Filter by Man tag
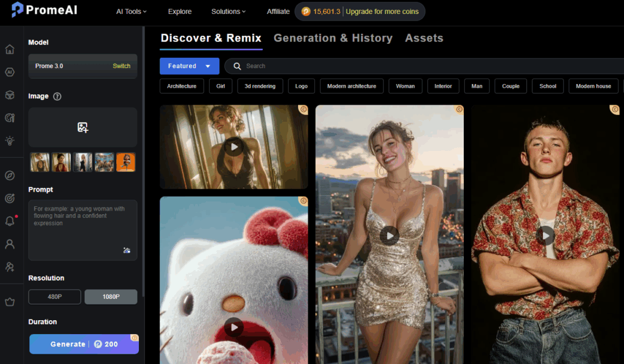 coord(477,86)
